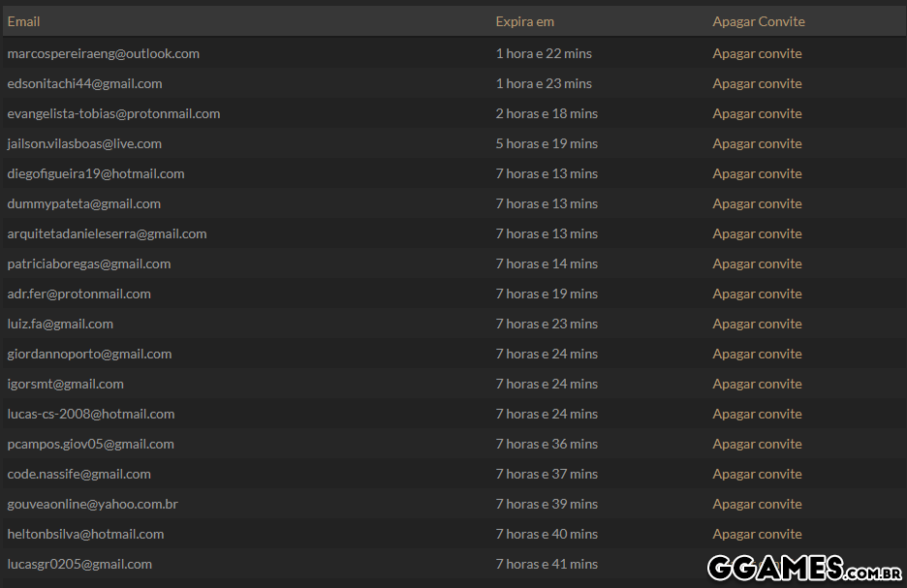Remove invite for evangelista-tobias@protonmail.com

coord(757,113)
